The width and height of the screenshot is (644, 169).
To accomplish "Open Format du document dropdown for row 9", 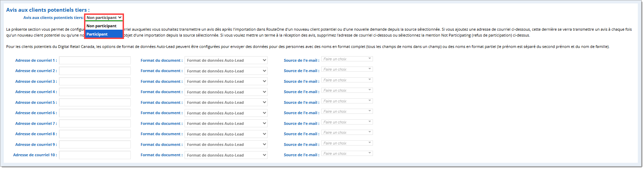I will 226,145.
